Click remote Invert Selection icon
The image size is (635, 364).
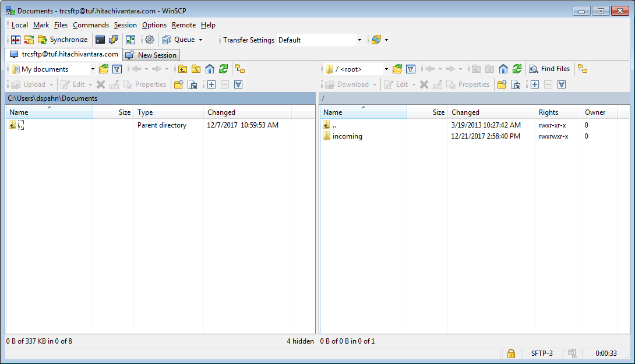561,84
